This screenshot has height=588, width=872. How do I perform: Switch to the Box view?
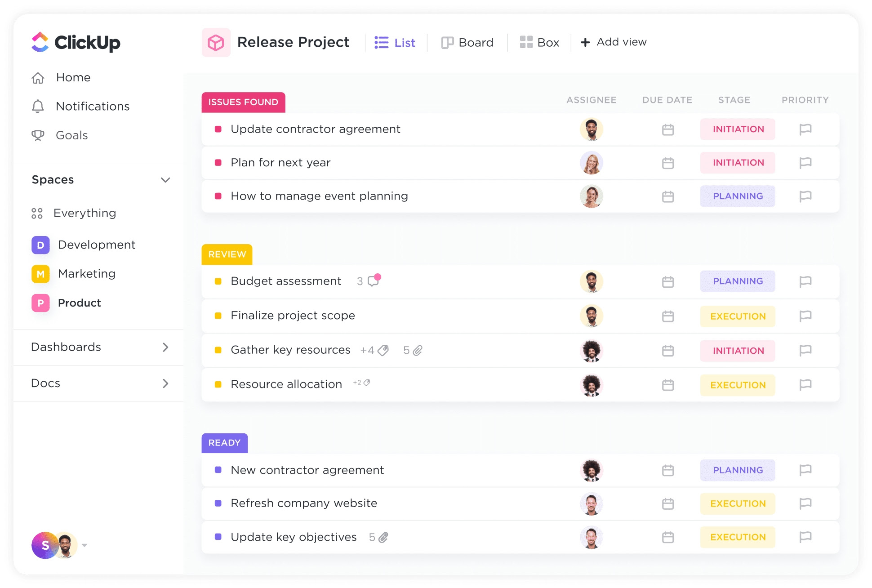[539, 42]
